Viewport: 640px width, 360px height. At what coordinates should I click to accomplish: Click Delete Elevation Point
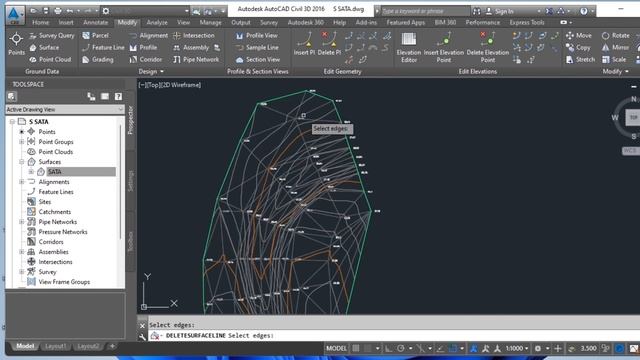pyautogui.click(x=487, y=47)
